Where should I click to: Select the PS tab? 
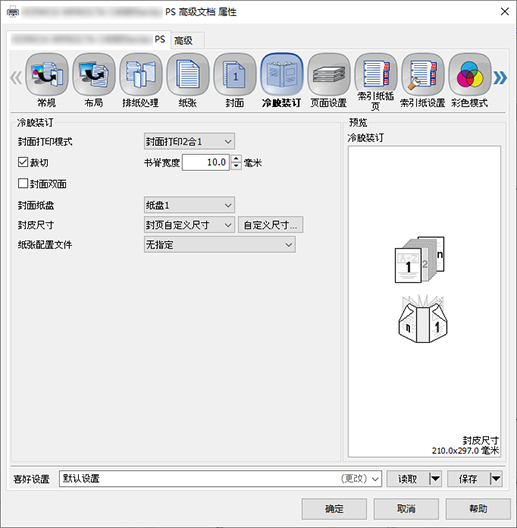pos(89,39)
